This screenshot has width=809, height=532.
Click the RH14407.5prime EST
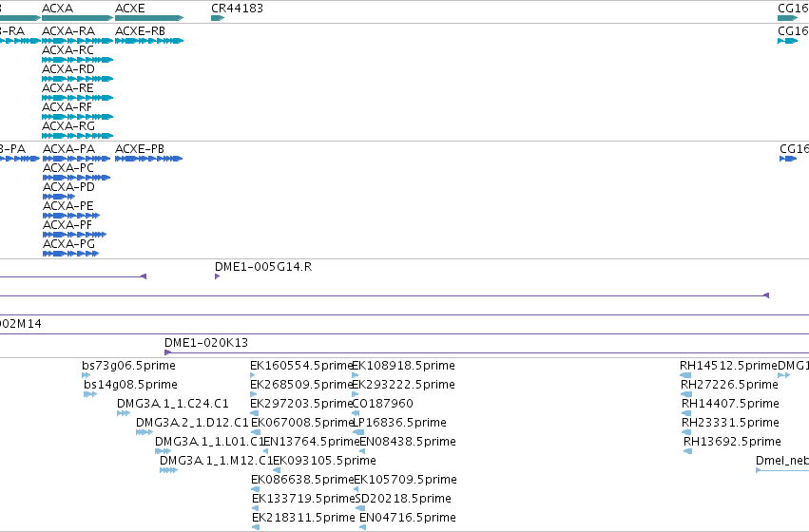click(686, 413)
